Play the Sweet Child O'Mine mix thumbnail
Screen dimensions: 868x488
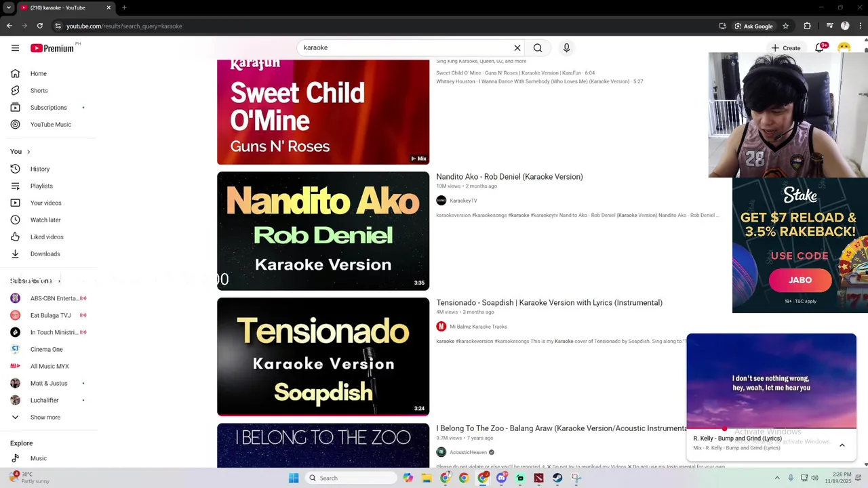[x=323, y=112]
